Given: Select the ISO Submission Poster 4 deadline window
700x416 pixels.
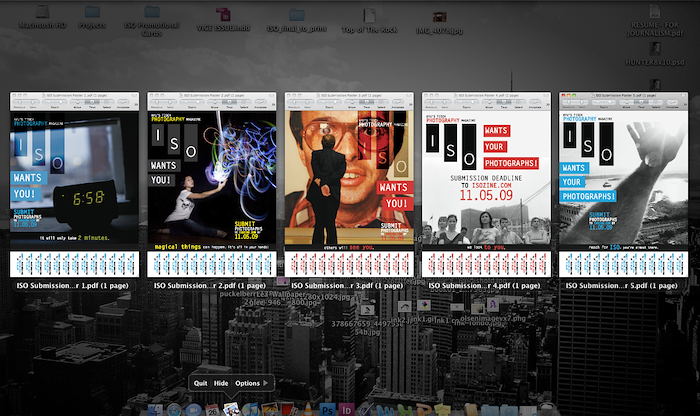Looking at the screenshot, I should point(486,184).
